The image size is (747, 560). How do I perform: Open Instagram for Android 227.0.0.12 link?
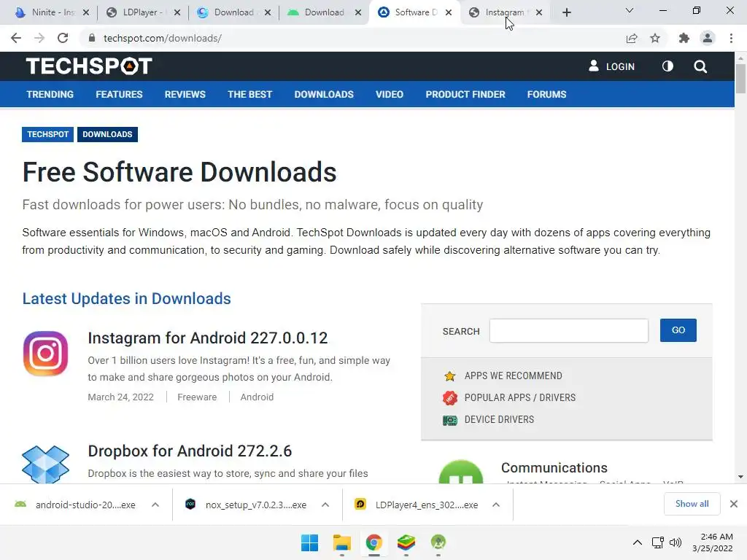208,338
